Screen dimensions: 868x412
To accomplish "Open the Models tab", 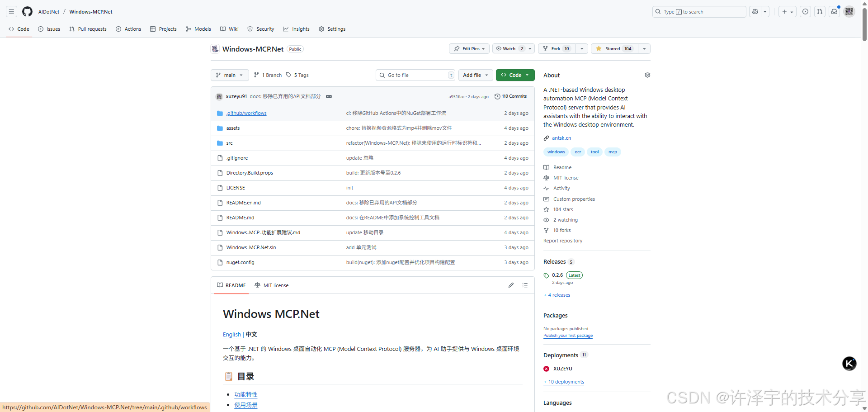I will point(198,29).
